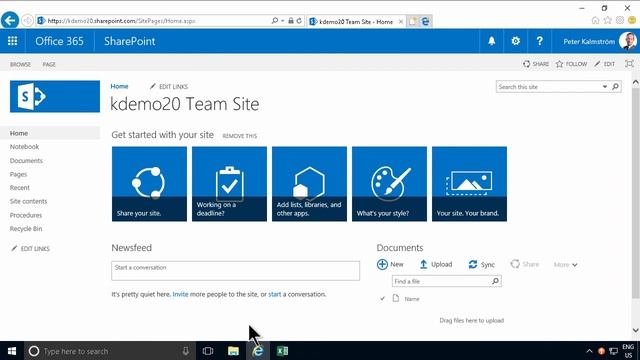Open Add lists, libraries, and other apps tile

309,184
